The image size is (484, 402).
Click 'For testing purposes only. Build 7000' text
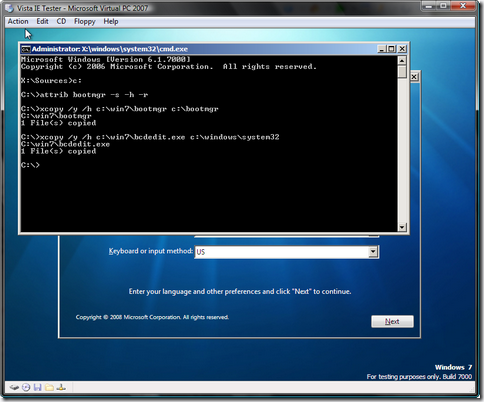tap(419, 377)
